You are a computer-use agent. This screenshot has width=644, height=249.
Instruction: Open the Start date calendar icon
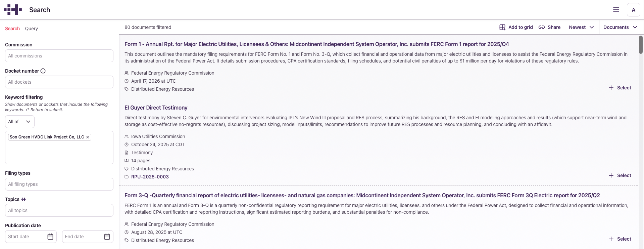[x=50, y=237]
